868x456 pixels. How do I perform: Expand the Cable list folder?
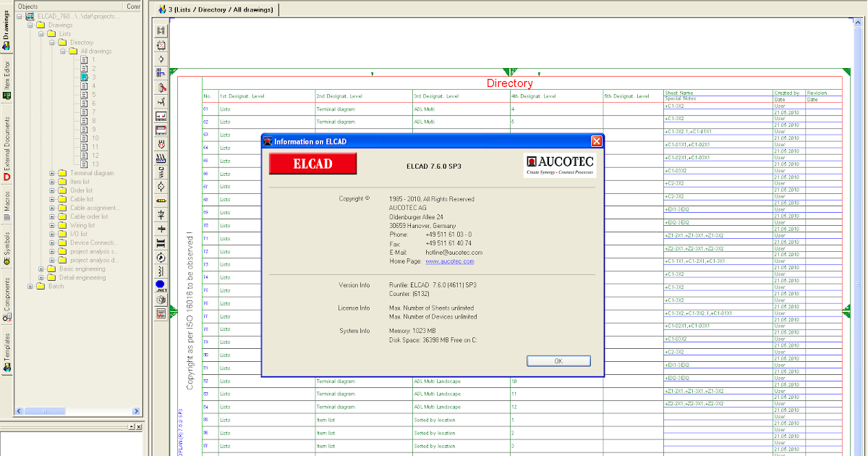52,199
